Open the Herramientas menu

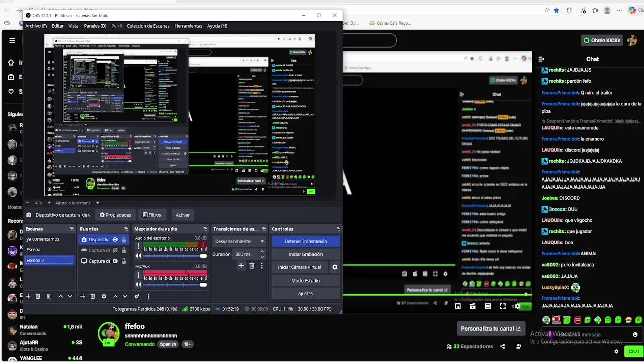pos(188,26)
